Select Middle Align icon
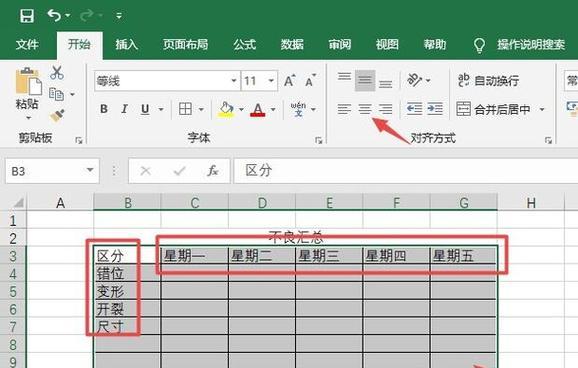This screenshot has width=578, height=368. coord(365,80)
